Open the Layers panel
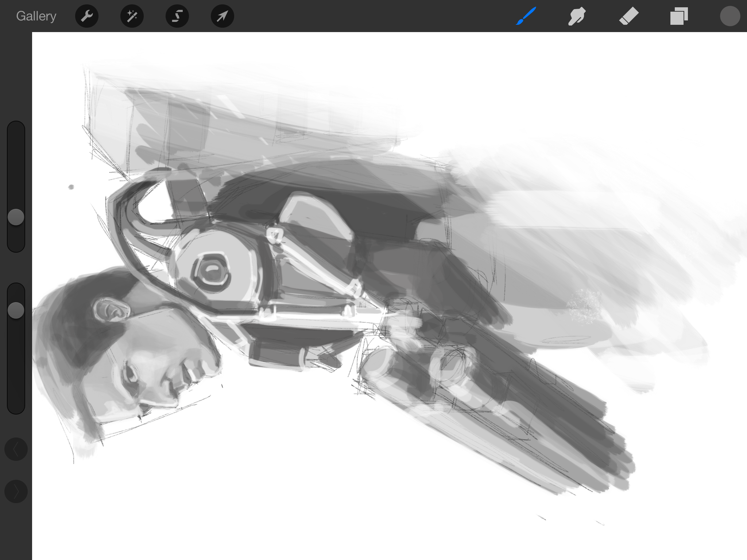 (679, 16)
